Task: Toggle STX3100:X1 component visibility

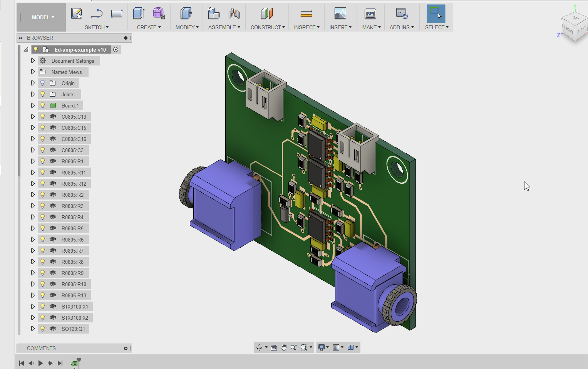Action: tap(42, 306)
